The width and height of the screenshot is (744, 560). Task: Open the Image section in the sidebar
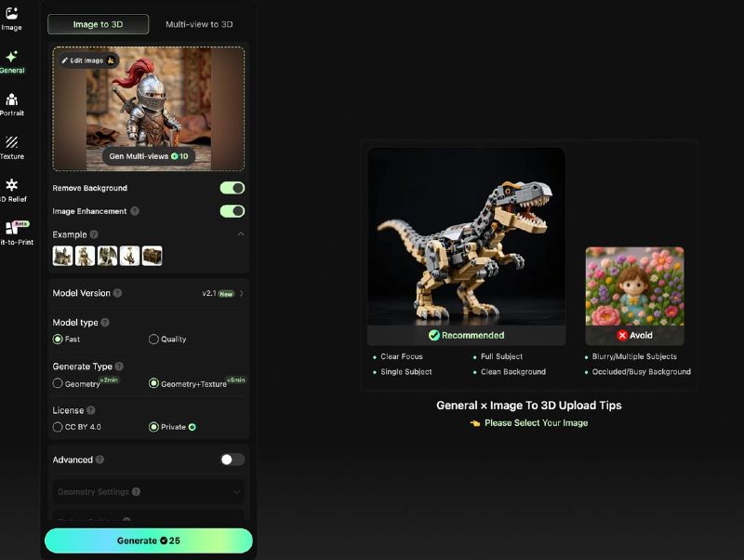point(11,19)
